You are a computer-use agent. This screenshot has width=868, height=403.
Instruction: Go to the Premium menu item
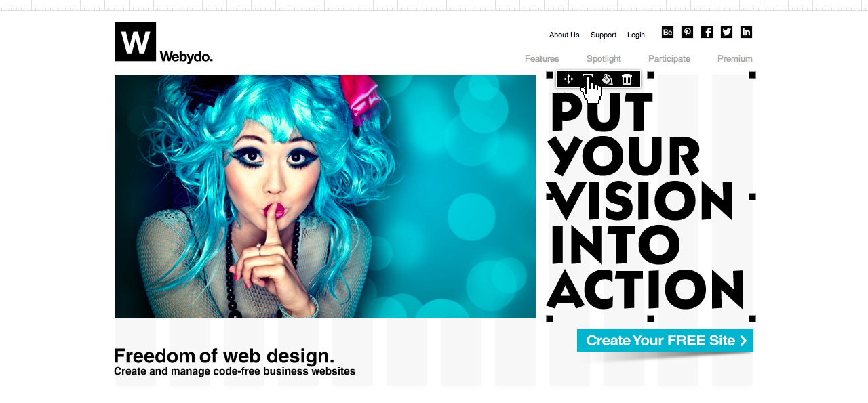tap(735, 58)
